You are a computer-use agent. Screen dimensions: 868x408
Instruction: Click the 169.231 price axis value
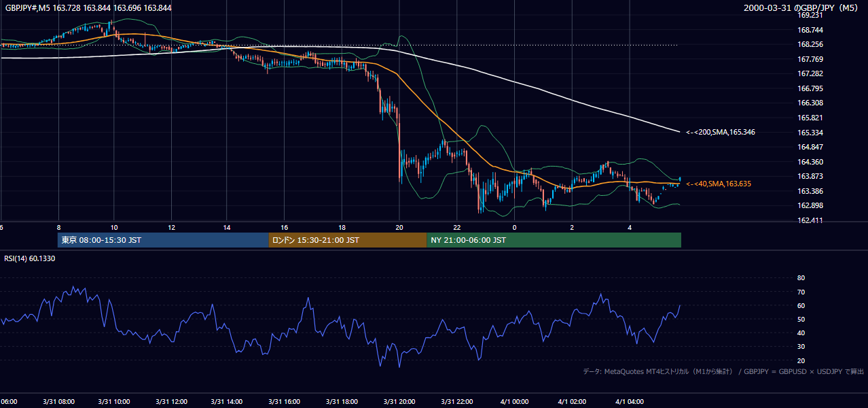click(x=810, y=15)
